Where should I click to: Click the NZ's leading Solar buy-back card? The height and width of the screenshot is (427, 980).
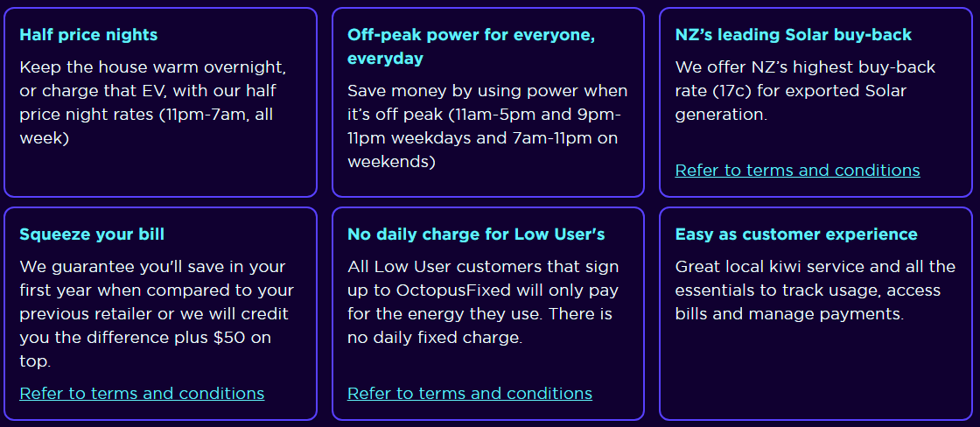[815, 101]
